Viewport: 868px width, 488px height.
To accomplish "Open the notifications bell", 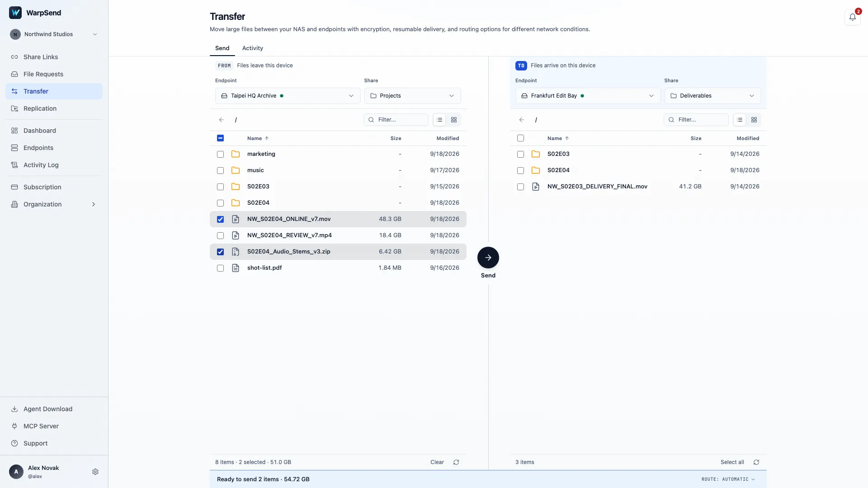I will pyautogui.click(x=852, y=17).
